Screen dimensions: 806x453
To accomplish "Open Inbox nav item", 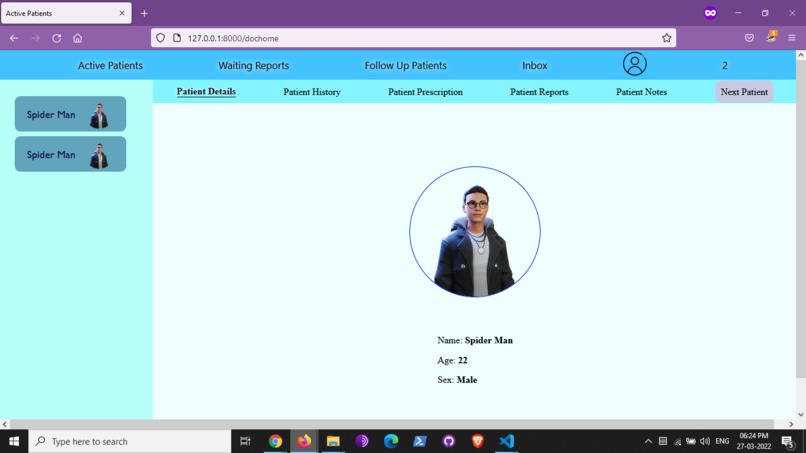I will coord(535,65).
